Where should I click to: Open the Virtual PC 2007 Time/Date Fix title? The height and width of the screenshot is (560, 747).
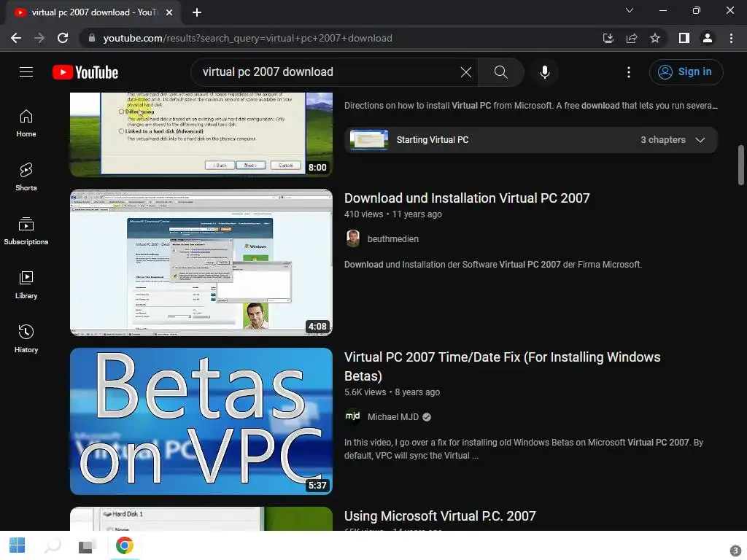tap(502, 367)
